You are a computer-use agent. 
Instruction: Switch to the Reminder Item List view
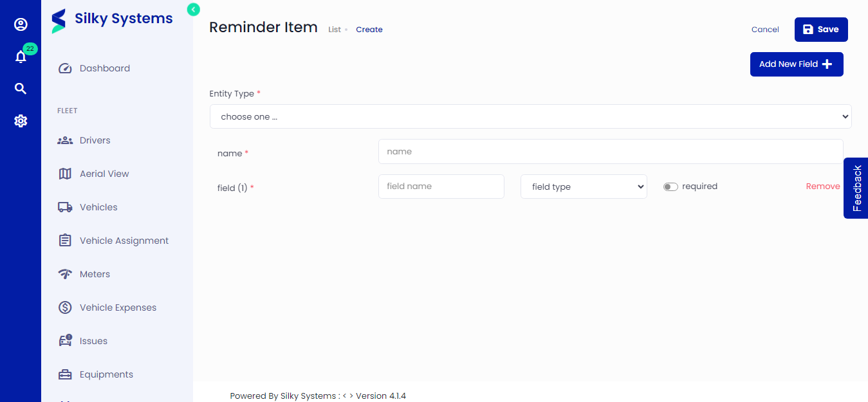[333, 29]
